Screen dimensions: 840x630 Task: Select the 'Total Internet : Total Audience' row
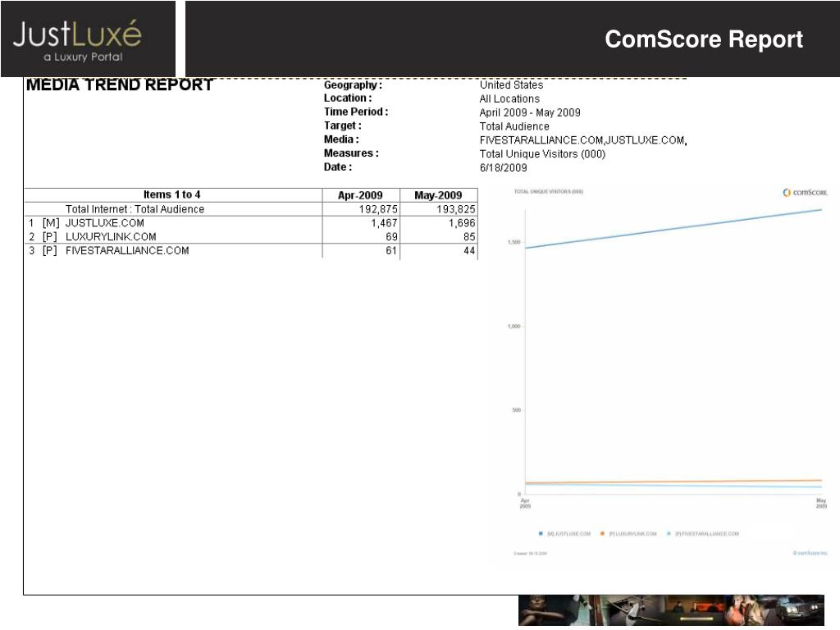(x=251, y=209)
